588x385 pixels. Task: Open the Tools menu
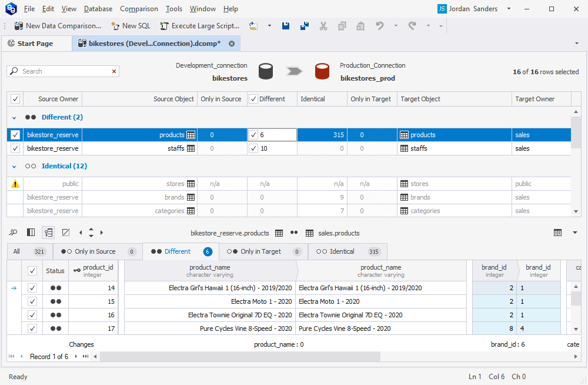174,9
